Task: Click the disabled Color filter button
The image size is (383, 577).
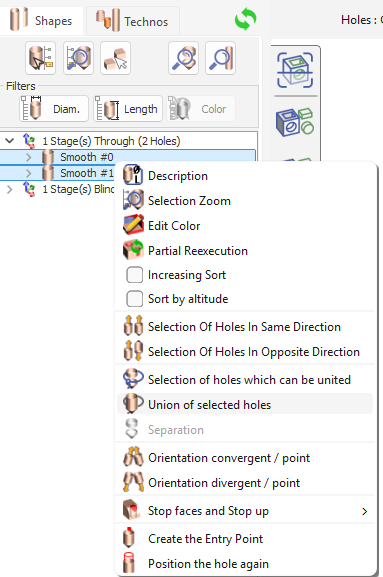Action: click(201, 109)
